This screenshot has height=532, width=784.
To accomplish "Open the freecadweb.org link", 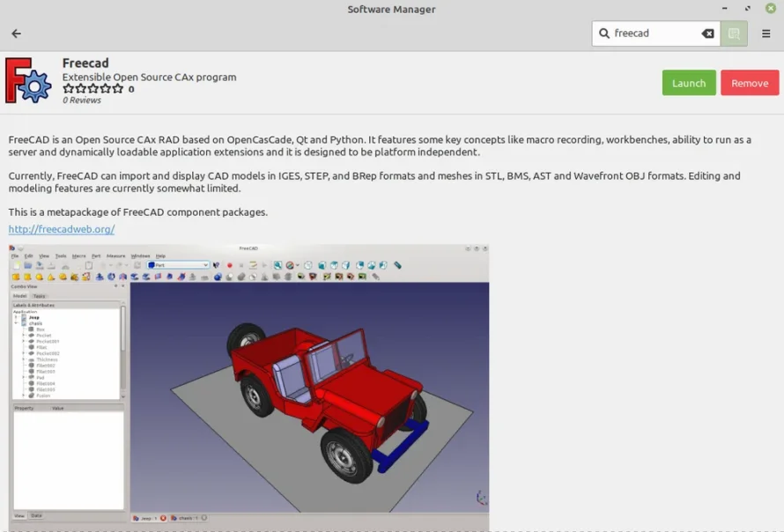I will click(x=60, y=229).
